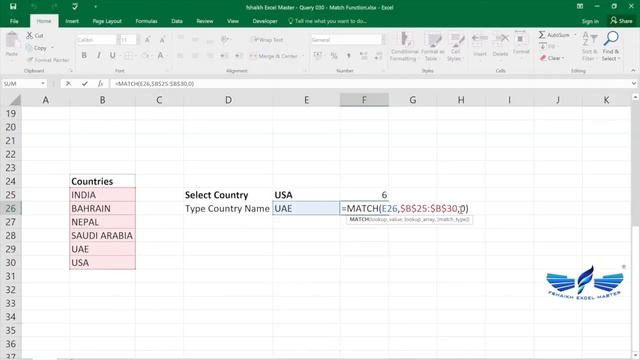Click the Share button
The width and height of the screenshot is (640, 360).
coord(621,20)
